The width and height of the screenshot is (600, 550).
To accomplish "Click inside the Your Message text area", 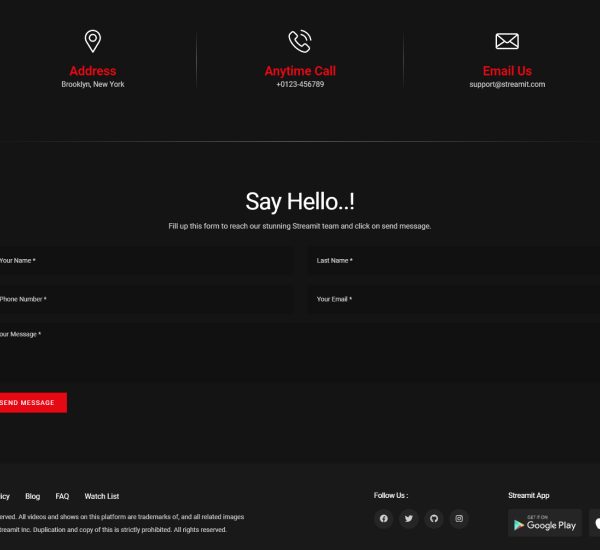I will tap(300, 355).
